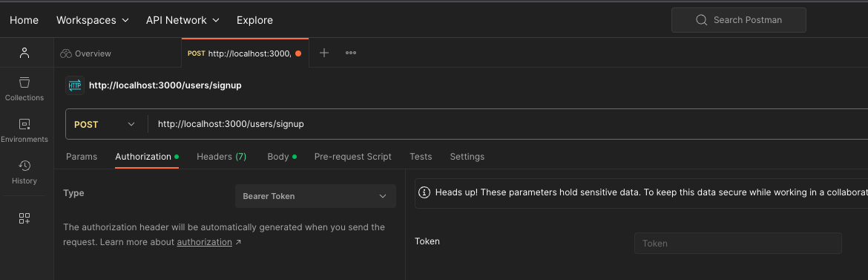This screenshot has width=868, height=280.
Task: Open the Bearer Token type dropdown
Action: point(315,196)
